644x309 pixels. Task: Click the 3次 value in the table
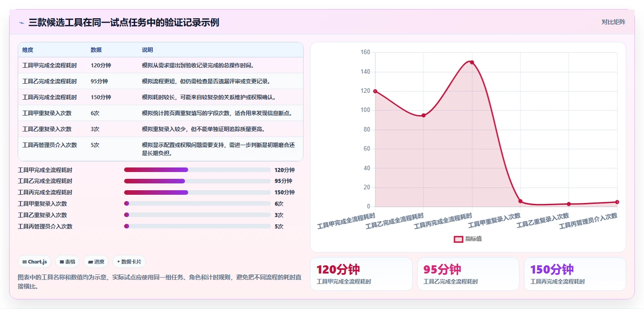point(95,129)
